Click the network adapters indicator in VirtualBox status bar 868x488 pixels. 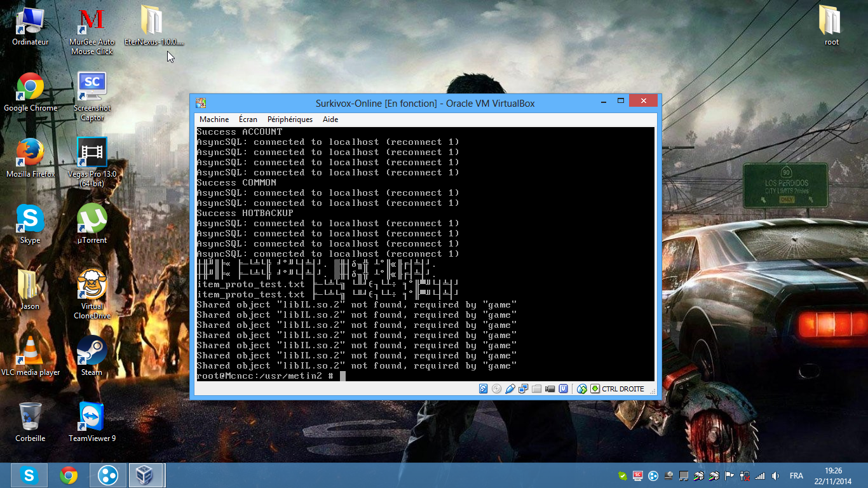(523, 389)
